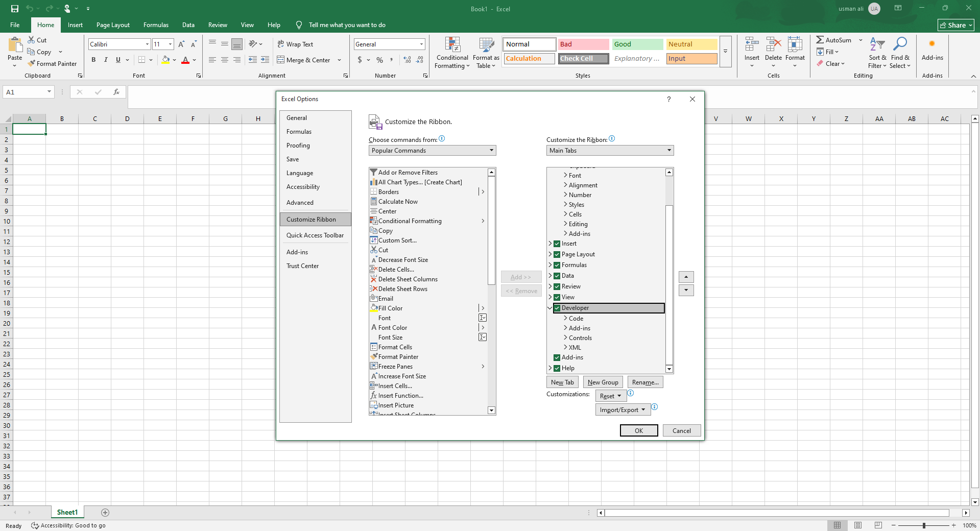This screenshot has width=980, height=531.
Task: Click the Insert Function fx button
Action: (116, 92)
